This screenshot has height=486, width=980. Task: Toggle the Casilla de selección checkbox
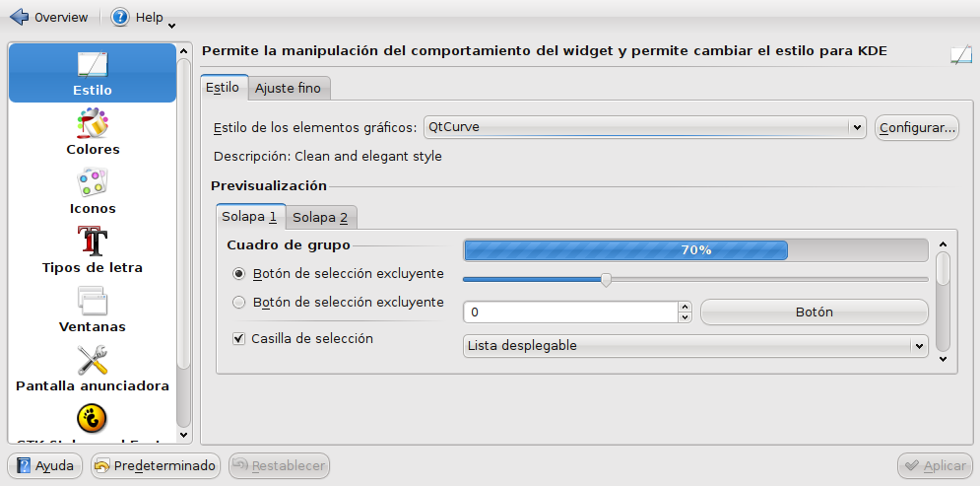(238, 339)
